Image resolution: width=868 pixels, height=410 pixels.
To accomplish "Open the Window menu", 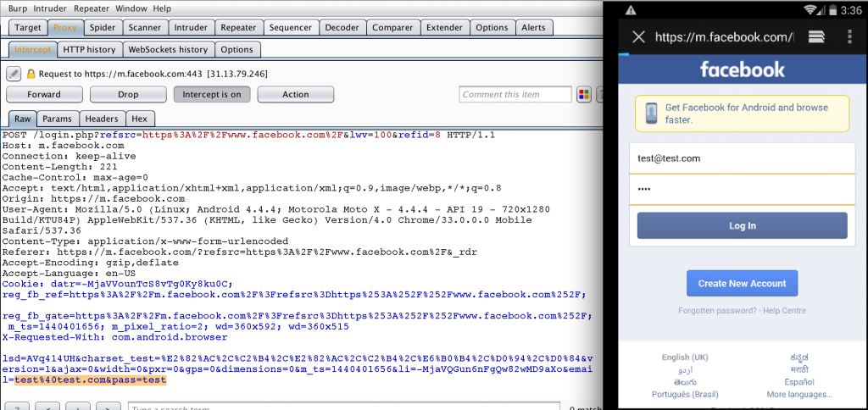I will (x=131, y=8).
